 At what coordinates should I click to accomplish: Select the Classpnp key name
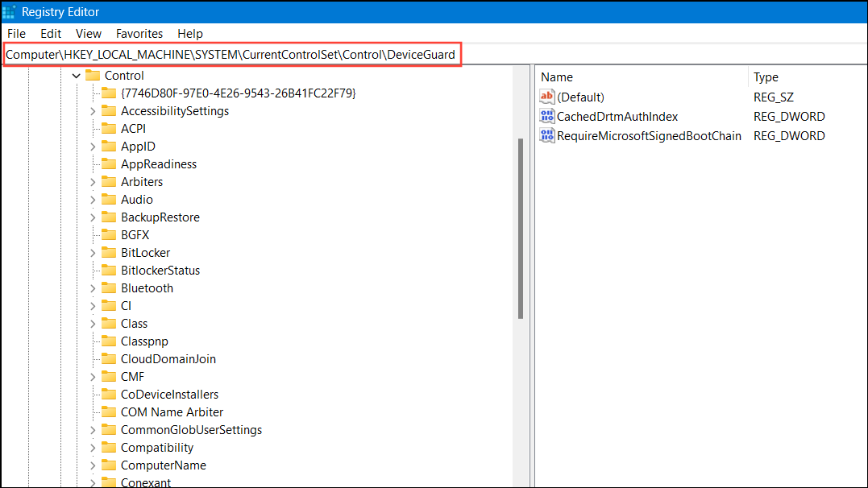pyautogui.click(x=144, y=341)
